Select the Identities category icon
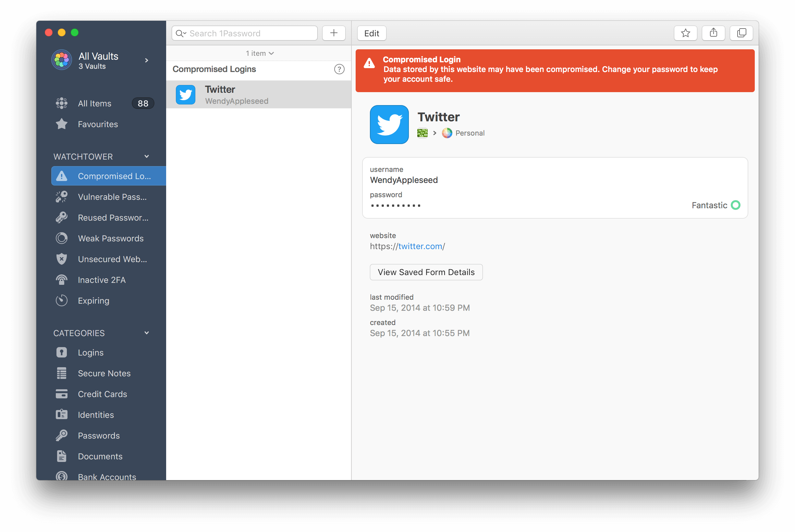This screenshot has width=795, height=532. point(61,415)
